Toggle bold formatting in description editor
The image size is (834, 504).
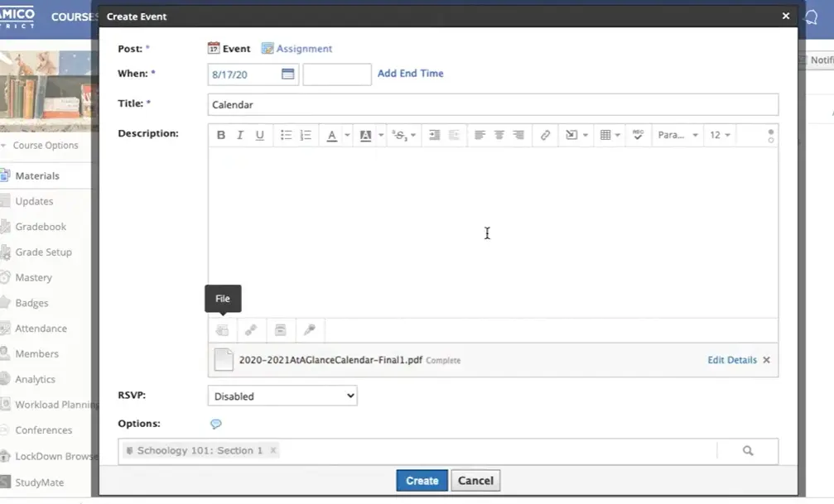coord(221,135)
